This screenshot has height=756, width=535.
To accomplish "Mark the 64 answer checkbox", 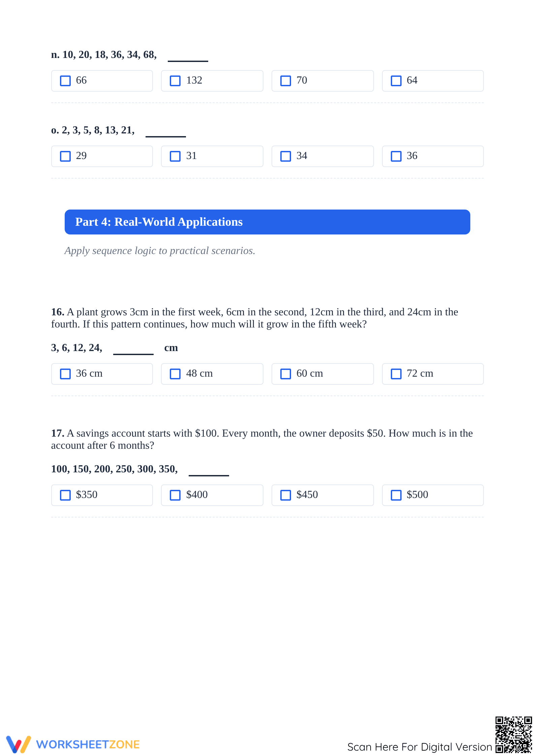I will point(396,81).
